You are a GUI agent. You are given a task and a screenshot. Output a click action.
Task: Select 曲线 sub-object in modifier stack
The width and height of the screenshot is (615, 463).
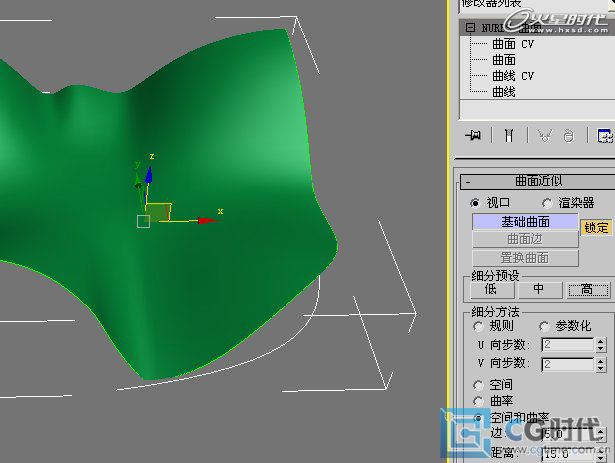(x=504, y=92)
